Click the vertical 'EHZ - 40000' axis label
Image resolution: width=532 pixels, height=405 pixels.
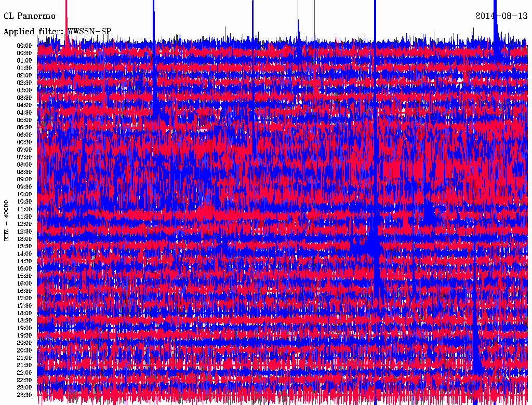[x=6, y=221]
